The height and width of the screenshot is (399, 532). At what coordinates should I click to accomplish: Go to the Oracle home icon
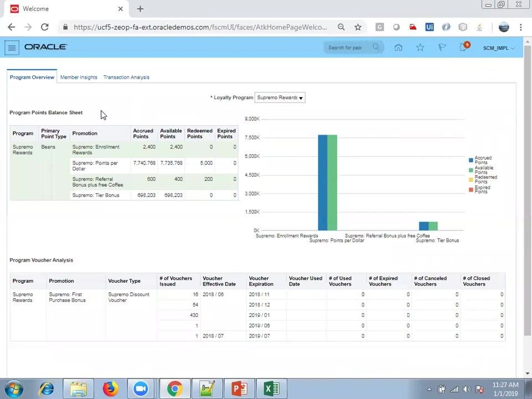point(398,48)
